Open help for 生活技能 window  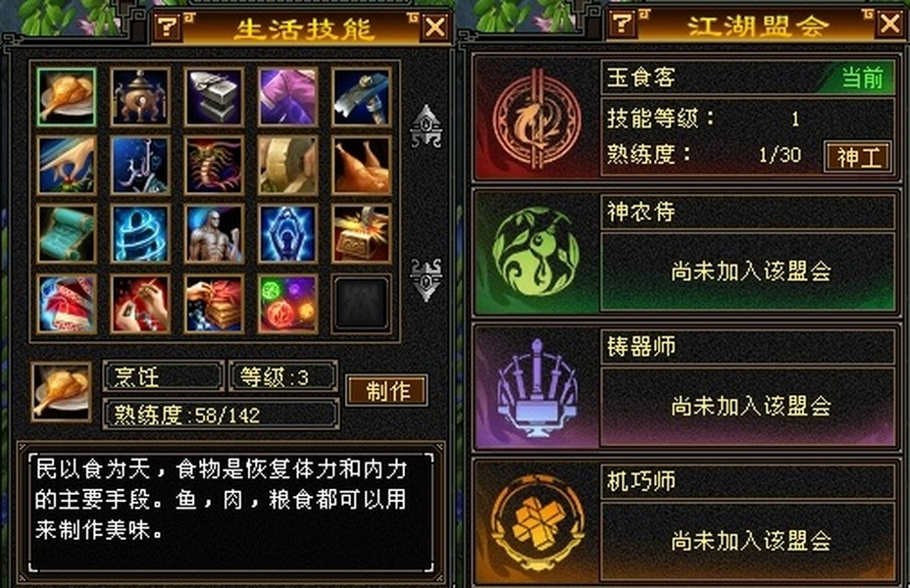point(168,26)
